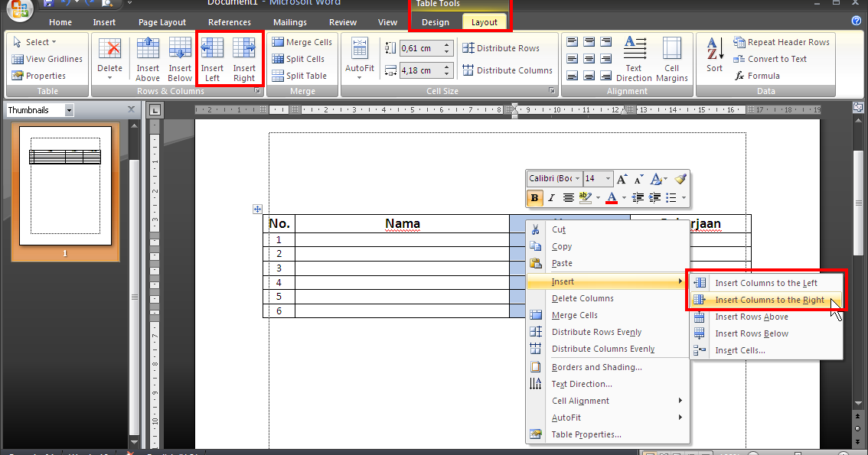Image resolution: width=868 pixels, height=455 pixels.
Task: Click the Cell Margins icon
Action: click(x=671, y=59)
